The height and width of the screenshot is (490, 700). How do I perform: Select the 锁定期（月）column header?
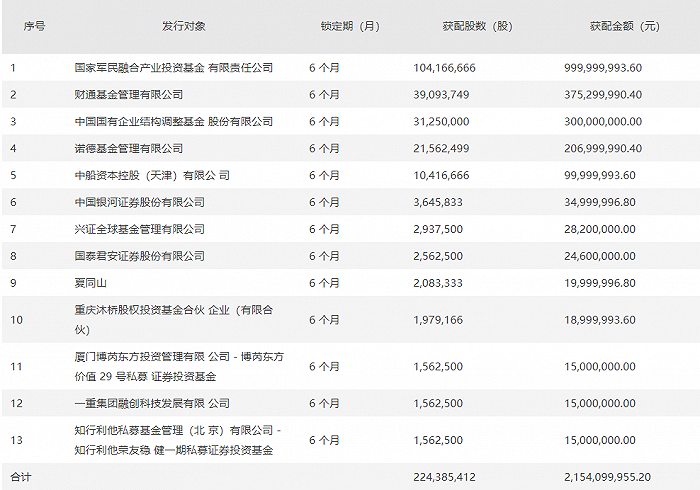tap(350, 26)
